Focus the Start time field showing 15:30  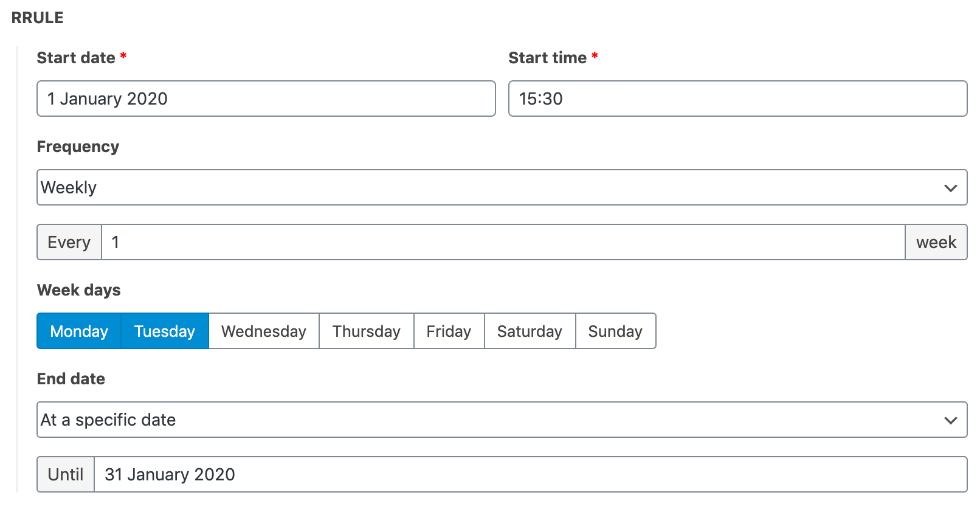737,99
